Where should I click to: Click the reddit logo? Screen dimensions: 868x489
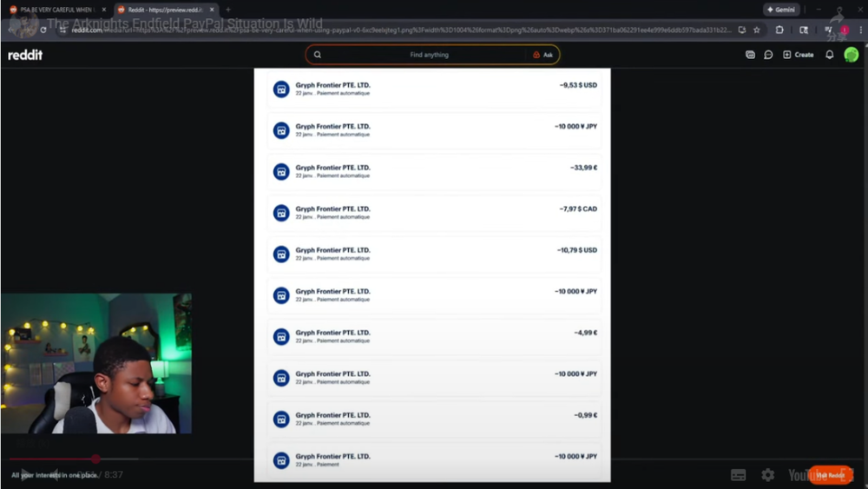[25, 55]
